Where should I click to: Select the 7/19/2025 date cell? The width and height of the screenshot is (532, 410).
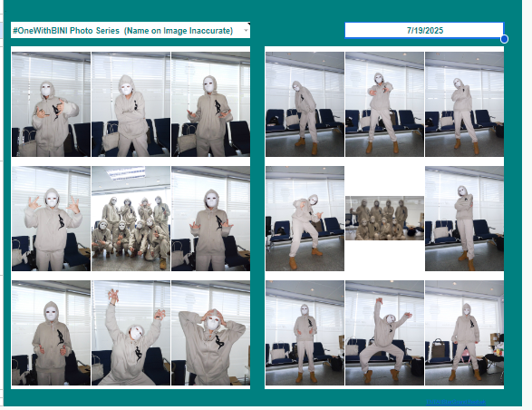(x=424, y=31)
